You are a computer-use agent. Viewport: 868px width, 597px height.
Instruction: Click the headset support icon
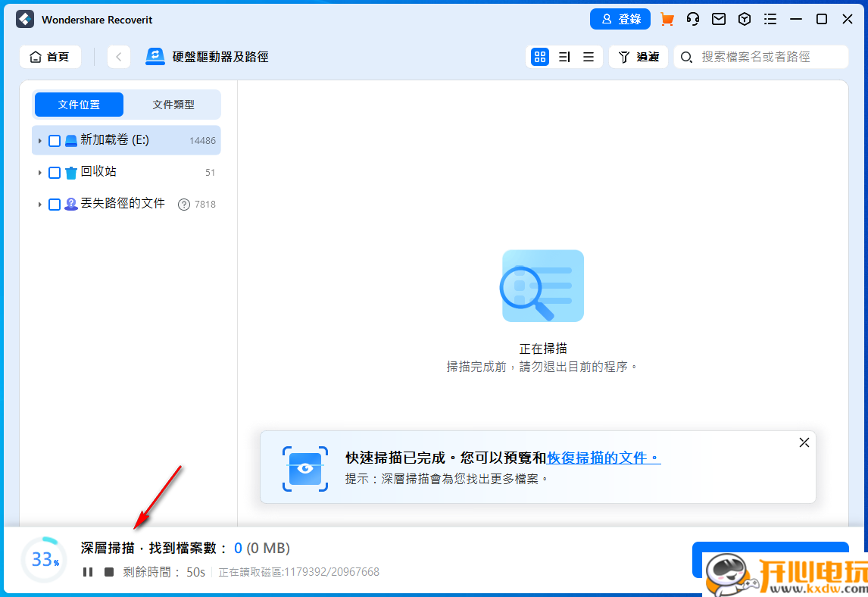coord(692,19)
